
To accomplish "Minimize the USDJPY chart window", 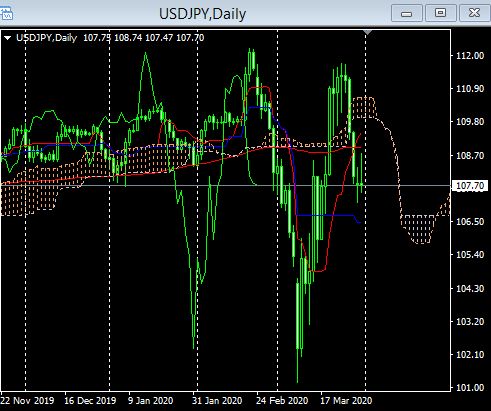I will (x=407, y=13).
